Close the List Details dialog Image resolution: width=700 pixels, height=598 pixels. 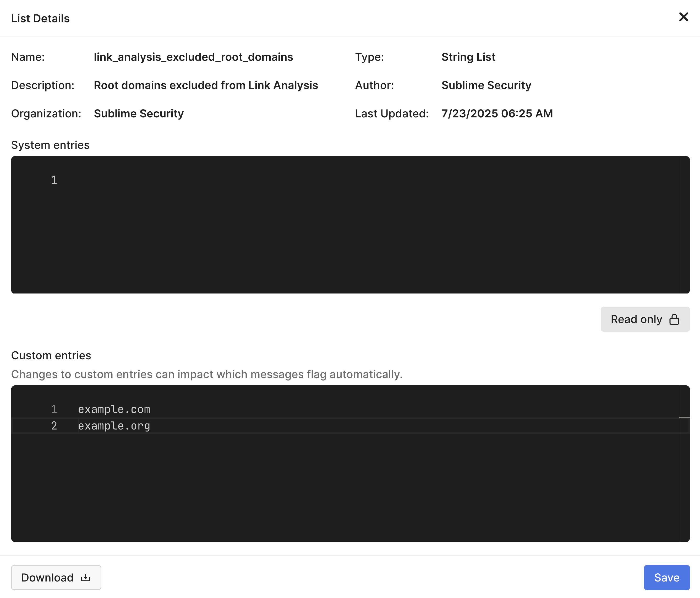(x=683, y=17)
